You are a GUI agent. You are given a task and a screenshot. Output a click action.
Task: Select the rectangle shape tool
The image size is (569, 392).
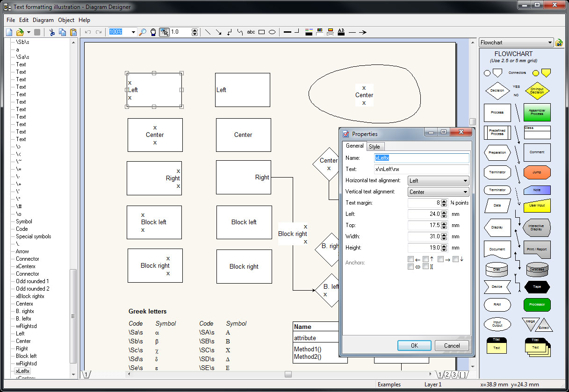[262, 32]
